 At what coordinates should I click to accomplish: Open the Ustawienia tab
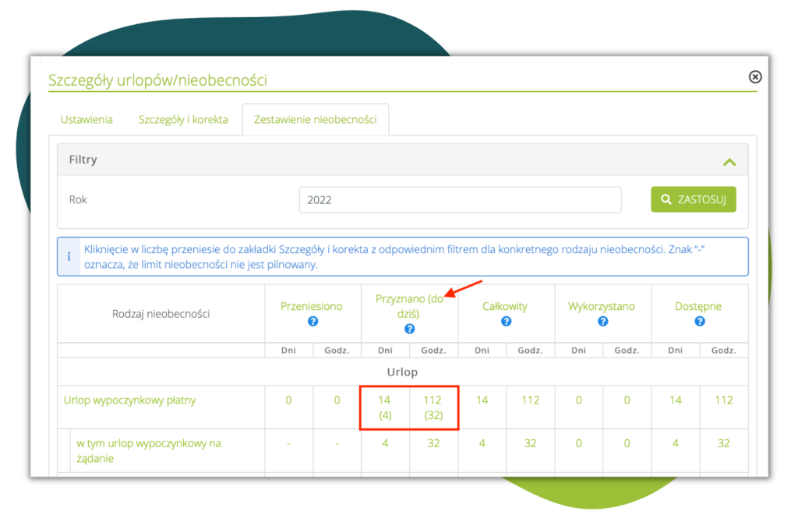[x=87, y=120]
